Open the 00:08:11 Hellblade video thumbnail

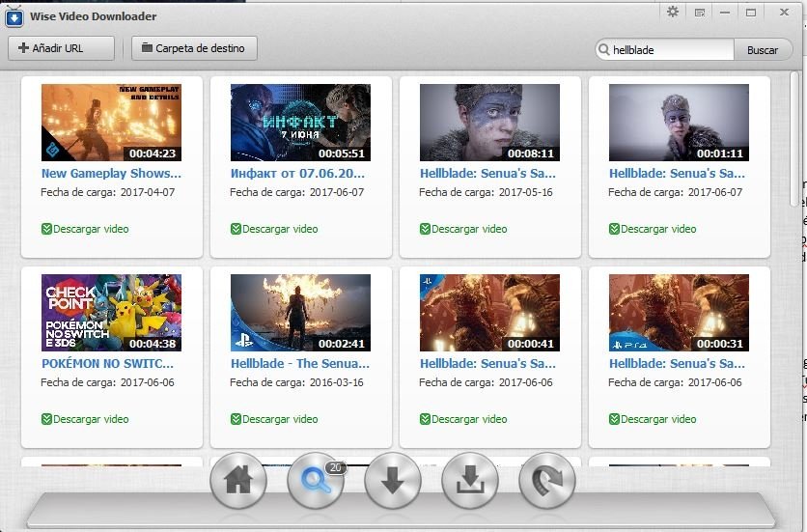(489, 123)
